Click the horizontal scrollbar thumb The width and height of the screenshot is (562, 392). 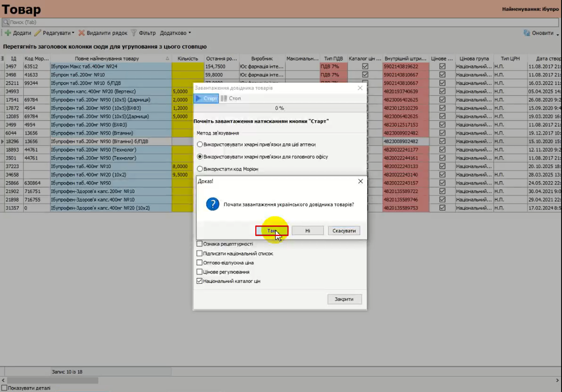53,380
